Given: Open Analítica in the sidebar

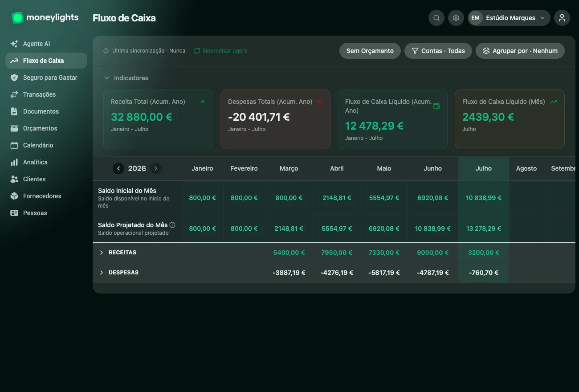Looking at the screenshot, I should (46, 162).
